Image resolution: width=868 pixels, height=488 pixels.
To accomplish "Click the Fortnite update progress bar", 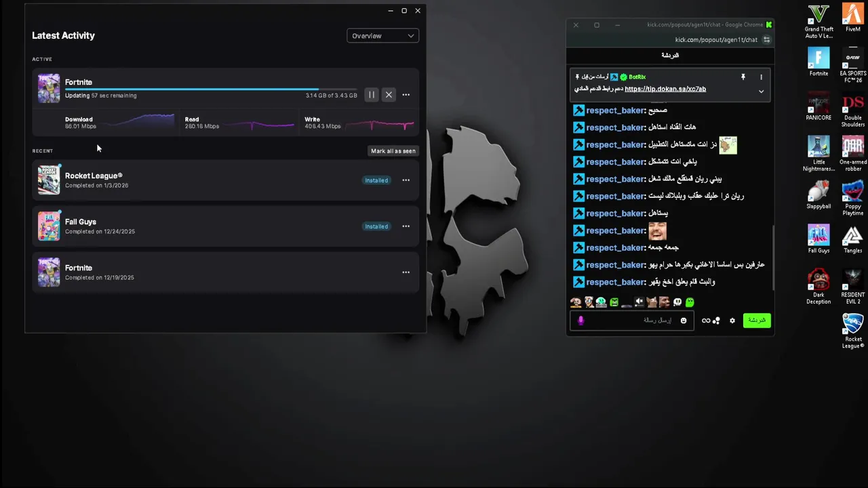I will [x=211, y=89].
